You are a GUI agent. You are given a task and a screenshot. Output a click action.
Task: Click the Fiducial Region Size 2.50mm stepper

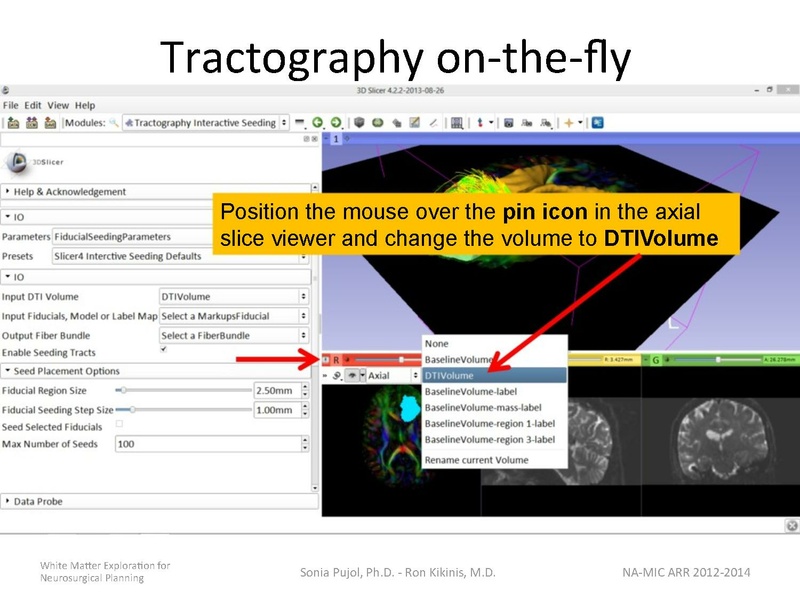click(x=305, y=390)
